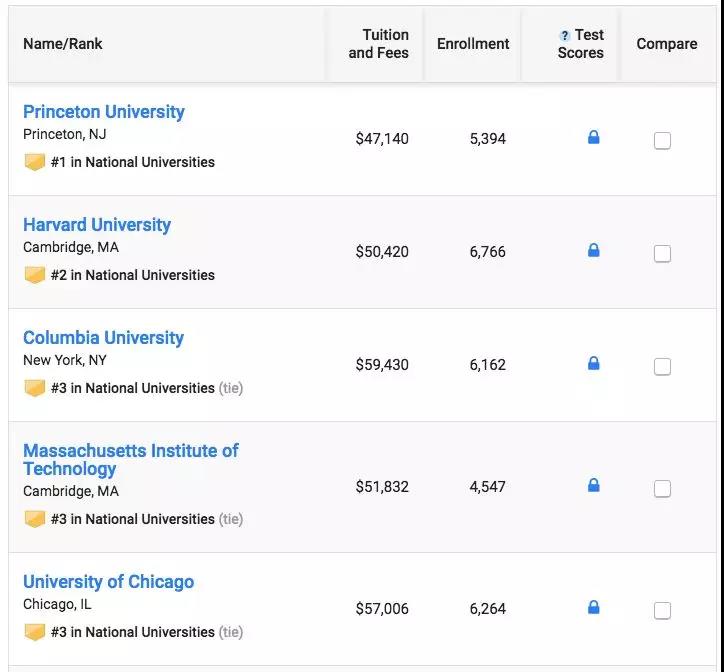Check the compare box for Harvard University
This screenshot has height=672, width=724.
(x=662, y=254)
